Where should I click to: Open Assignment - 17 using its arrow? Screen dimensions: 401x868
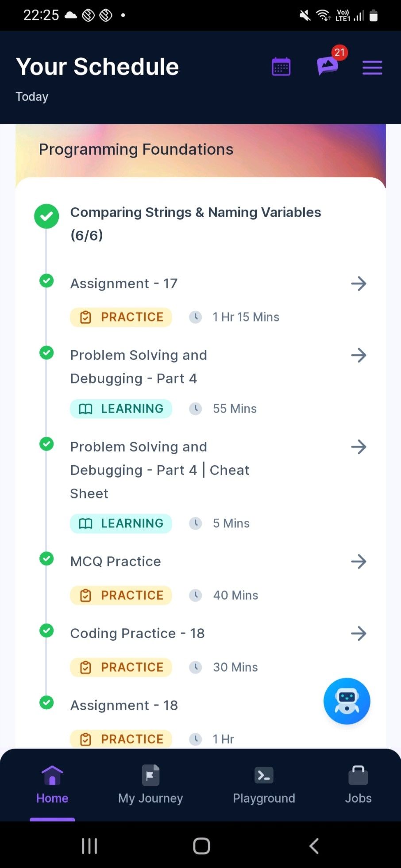[359, 283]
